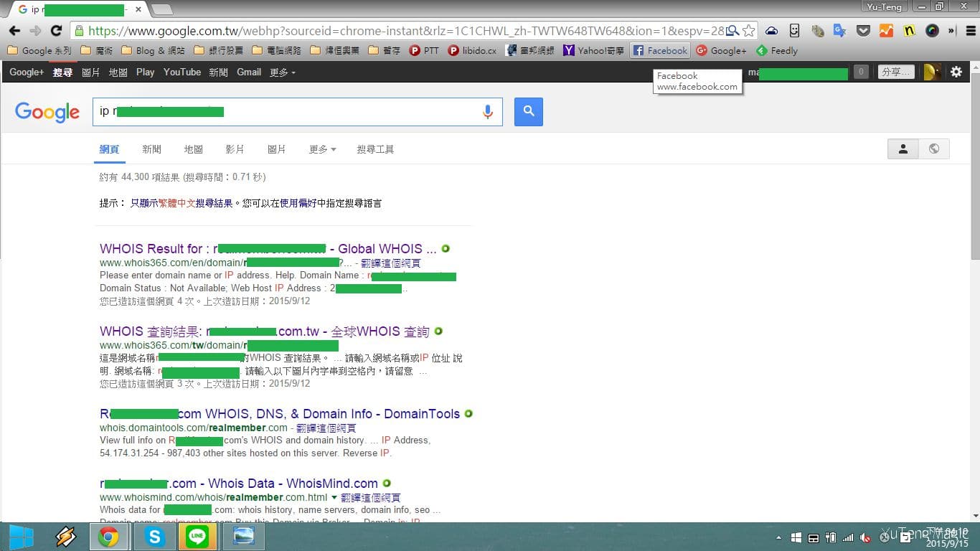The height and width of the screenshot is (551, 980).
Task: Go back with the browser back arrow
Action: pos(14,31)
